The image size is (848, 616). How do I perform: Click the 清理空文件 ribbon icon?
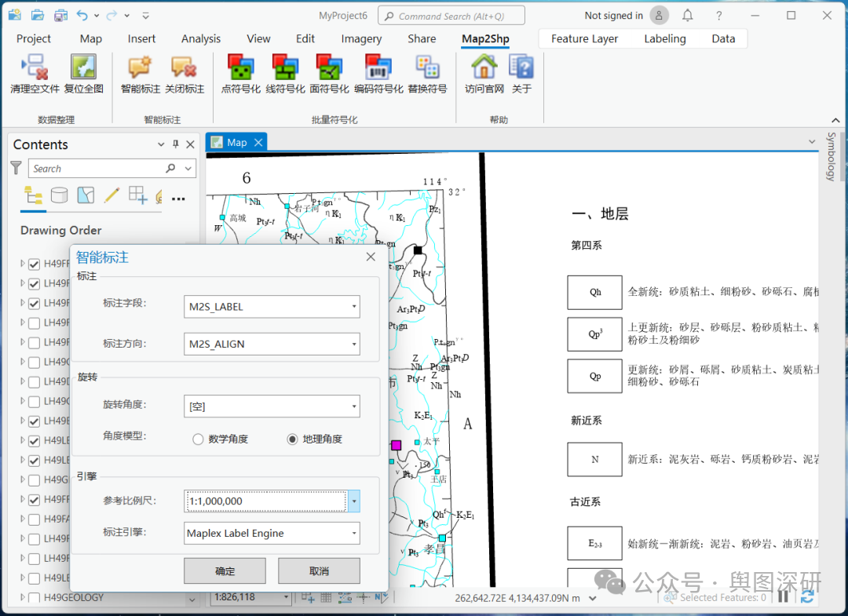[x=35, y=67]
